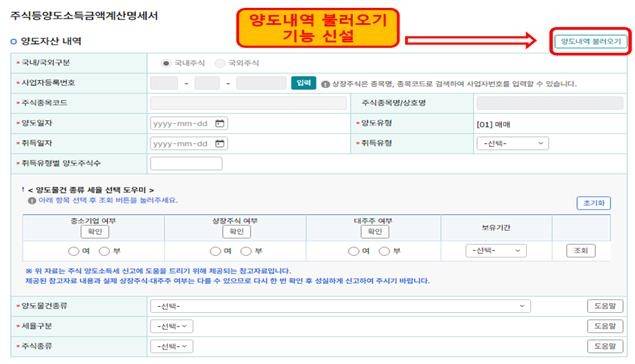Open the 취득유형 dropdown
This screenshot has height=364, width=635.
(513, 143)
